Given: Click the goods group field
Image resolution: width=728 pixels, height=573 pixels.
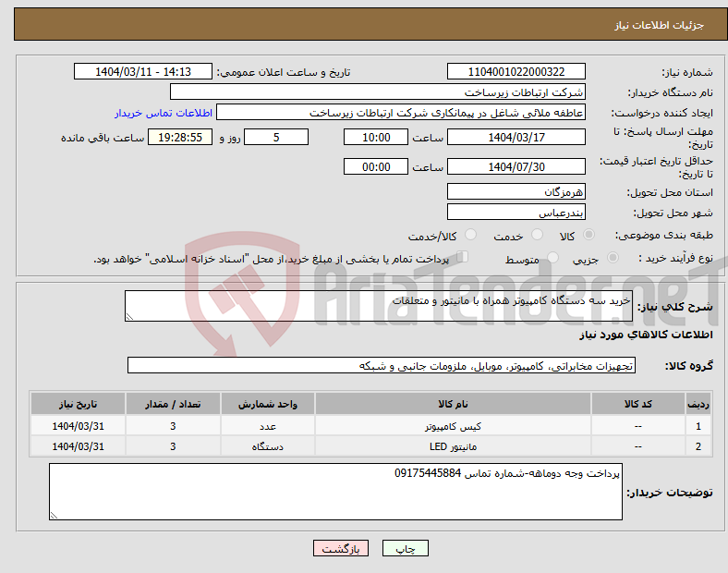Looking at the screenshot, I should [x=382, y=365].
